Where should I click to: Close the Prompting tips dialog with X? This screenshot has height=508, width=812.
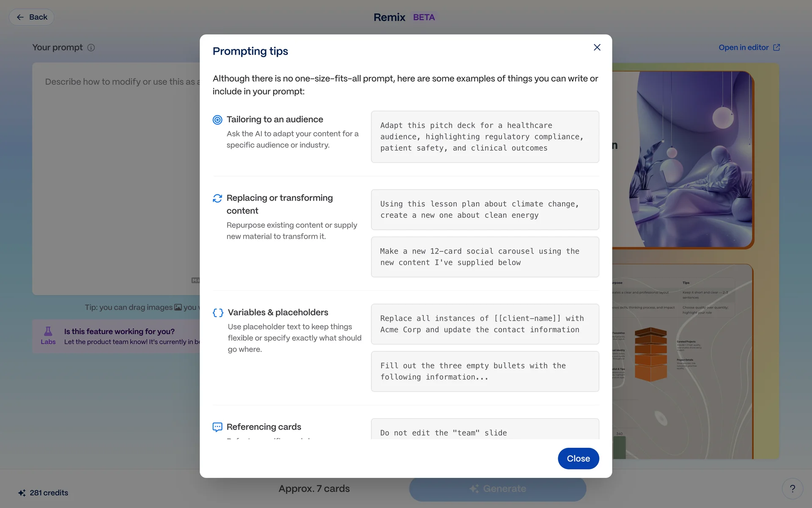pyautogui.click(x=597, y=47)
